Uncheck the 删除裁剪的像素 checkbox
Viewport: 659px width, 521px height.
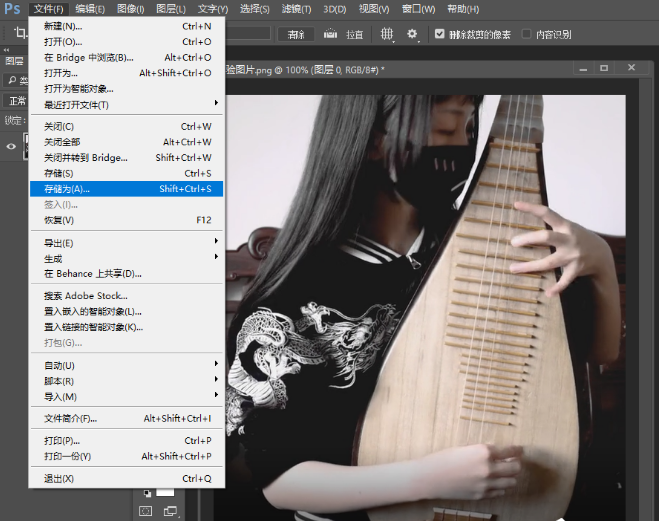pos(440,34)
